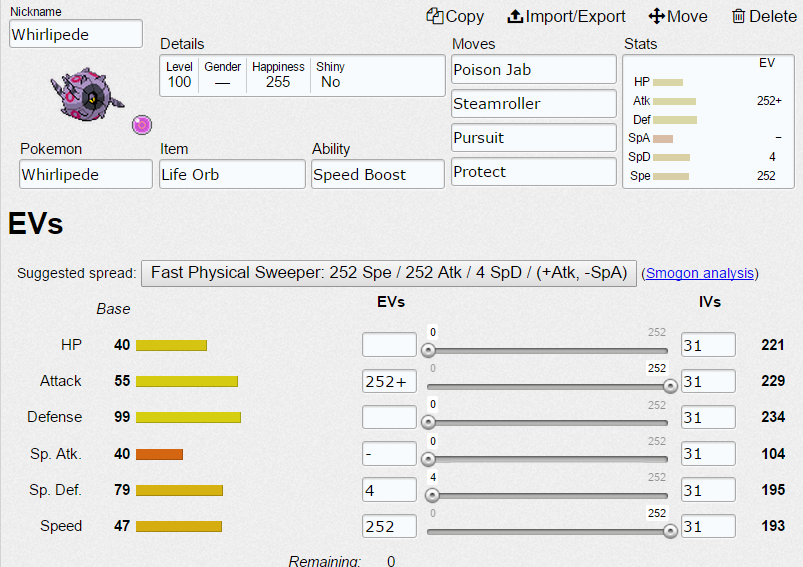Apply Fast Physical Sweeper suggested spread

[x=389, y=273]
